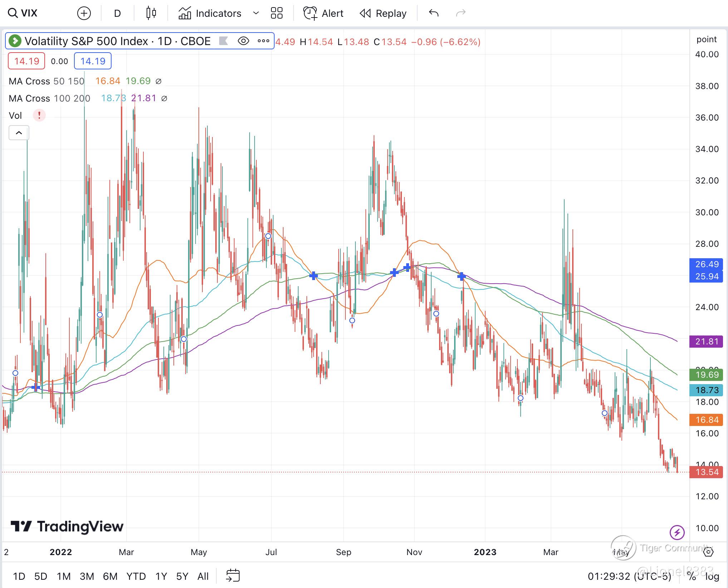The height and width of the screenshot is (588, 728).
Task: Toggle percent scale mode
Action: [x=692, y=576]
